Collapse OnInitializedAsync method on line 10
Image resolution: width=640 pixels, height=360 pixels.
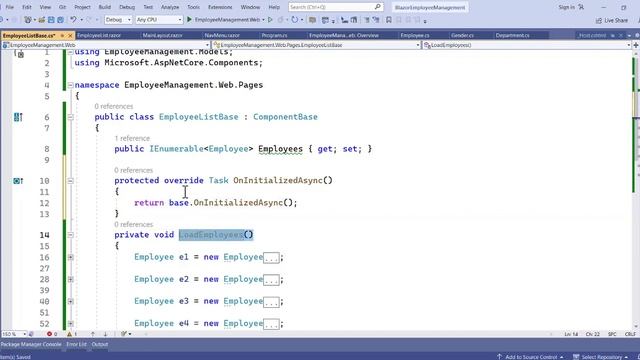click(x=70, y=180)
